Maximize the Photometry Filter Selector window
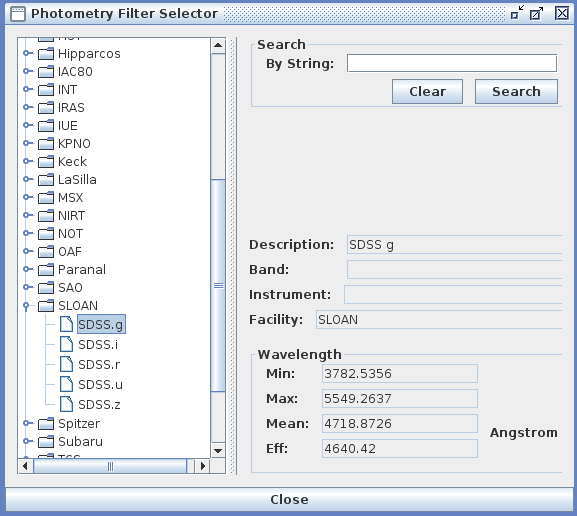This screenshot has height=516, width=577. pos(537,13)
